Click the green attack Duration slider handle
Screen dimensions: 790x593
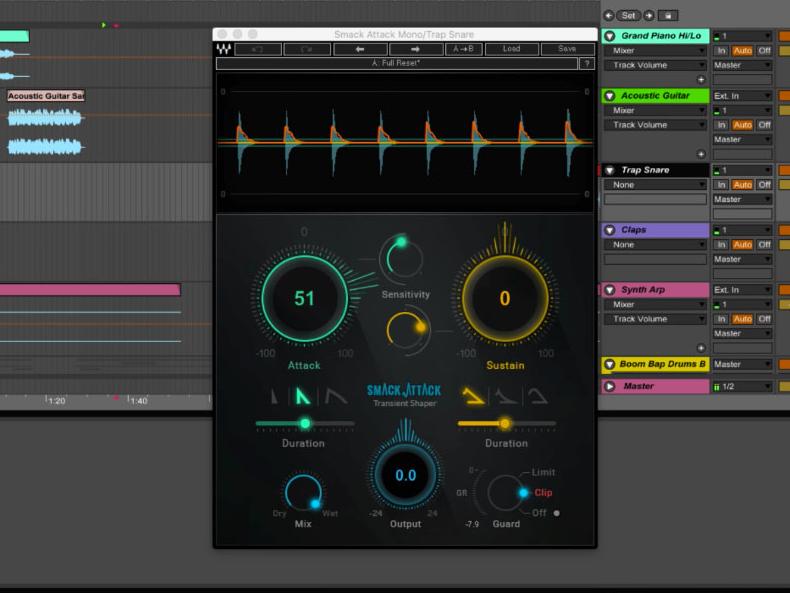pos(305,423)
